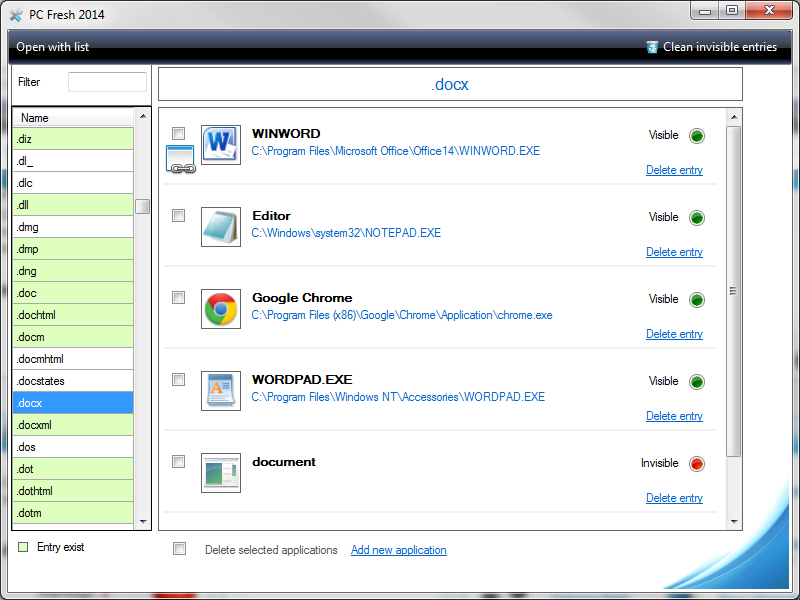800x600 pixels.
Task: Select the highlighted .docx extension
Action: pos(73,403)
